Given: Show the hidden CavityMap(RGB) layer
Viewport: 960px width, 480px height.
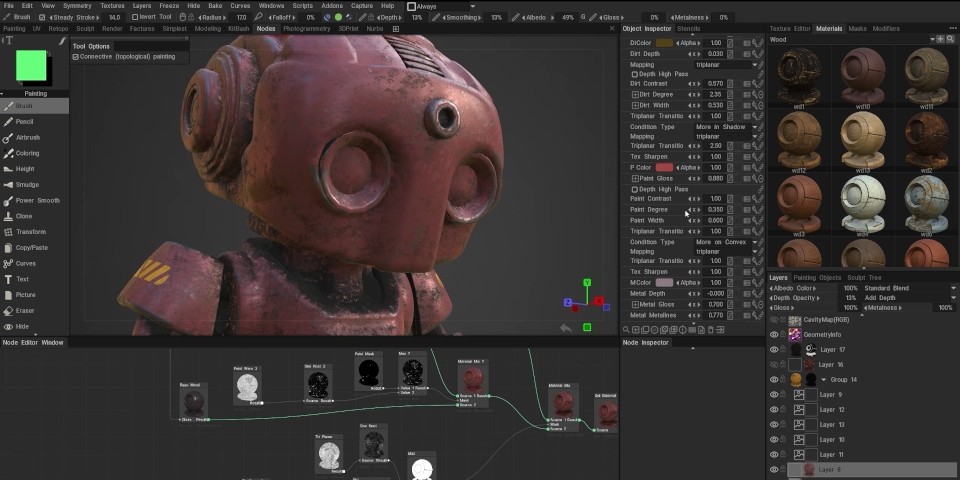Looking at the screenshot, I should (x=774, y=320).
